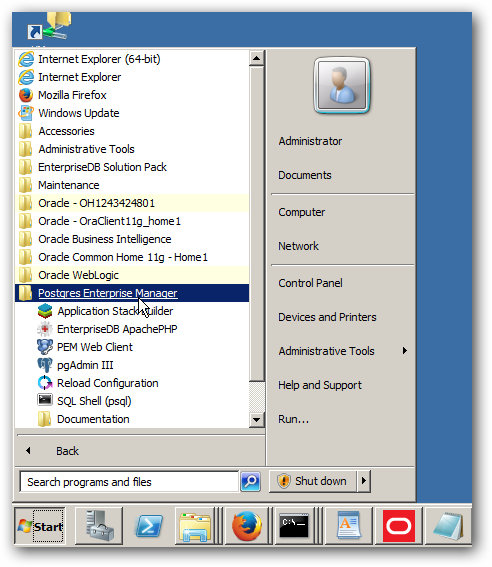Click the red Oracle taskbar icon
Screen dimensions: 492x567
click(x=399, y=526)
